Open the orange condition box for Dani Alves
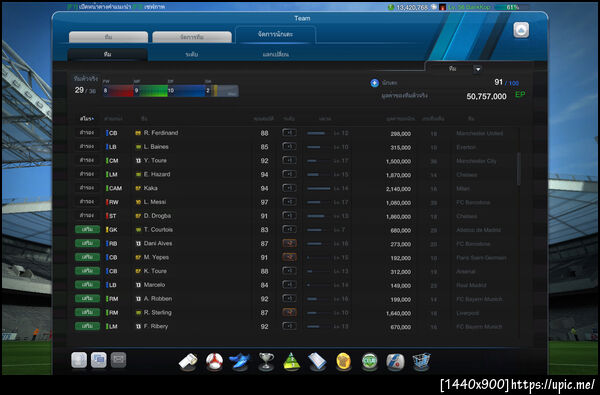Viewport: 600px width, 395px height. coord(289,243)
